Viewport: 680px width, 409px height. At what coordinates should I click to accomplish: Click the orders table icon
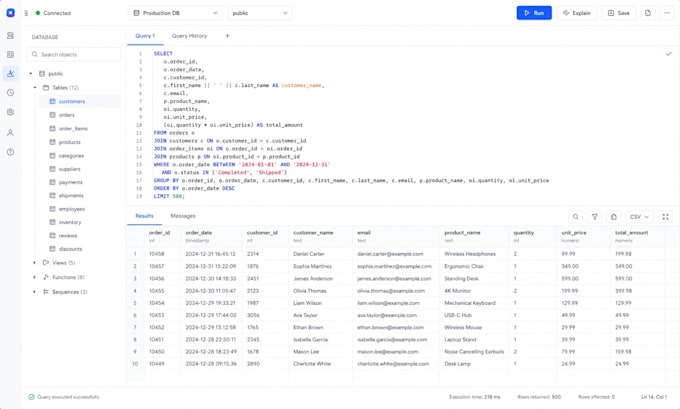(52, 115)
